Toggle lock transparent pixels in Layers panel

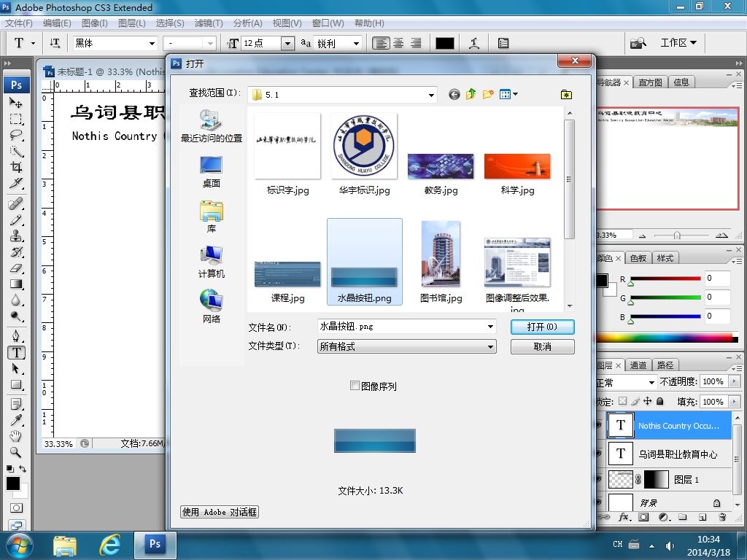(623, 401)
